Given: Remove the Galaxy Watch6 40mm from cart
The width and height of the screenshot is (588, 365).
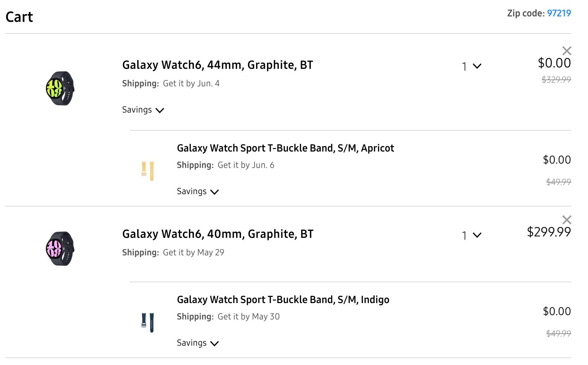Looking at the screenshot, I should tap(566, 220).
